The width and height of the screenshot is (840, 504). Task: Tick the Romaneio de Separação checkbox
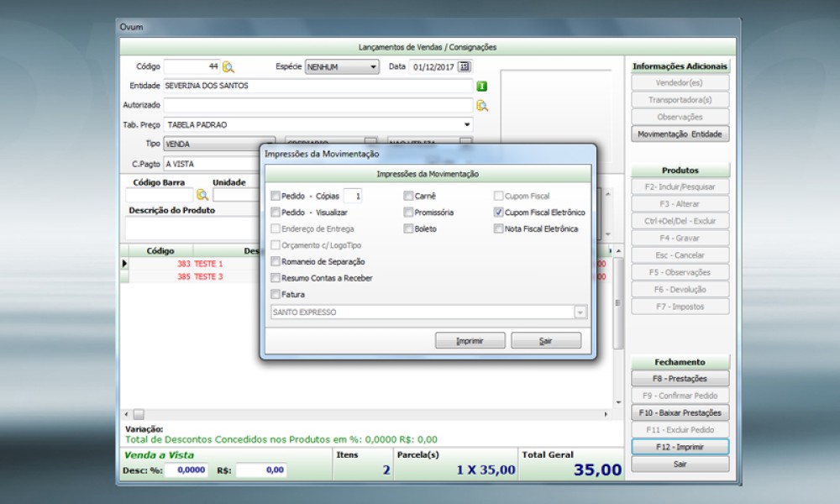(276, 261)
